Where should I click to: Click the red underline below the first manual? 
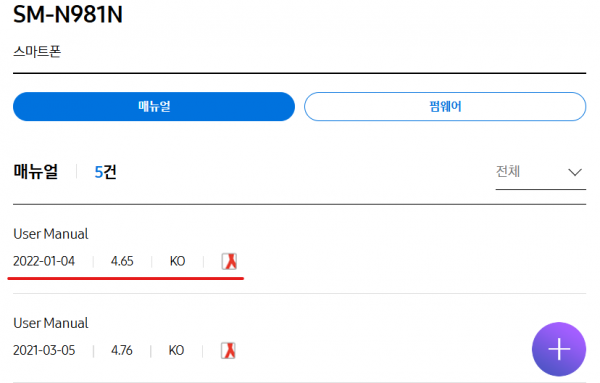tap(126, 279)
